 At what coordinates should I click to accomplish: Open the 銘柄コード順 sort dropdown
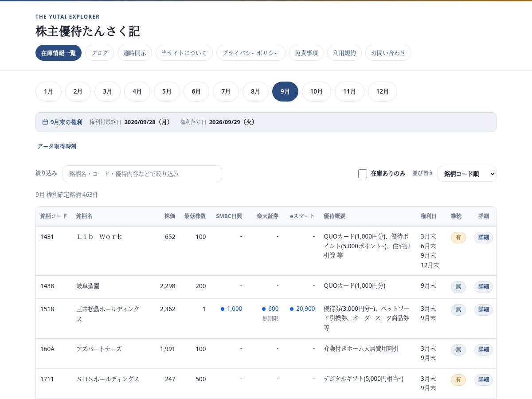coord(467,174)
